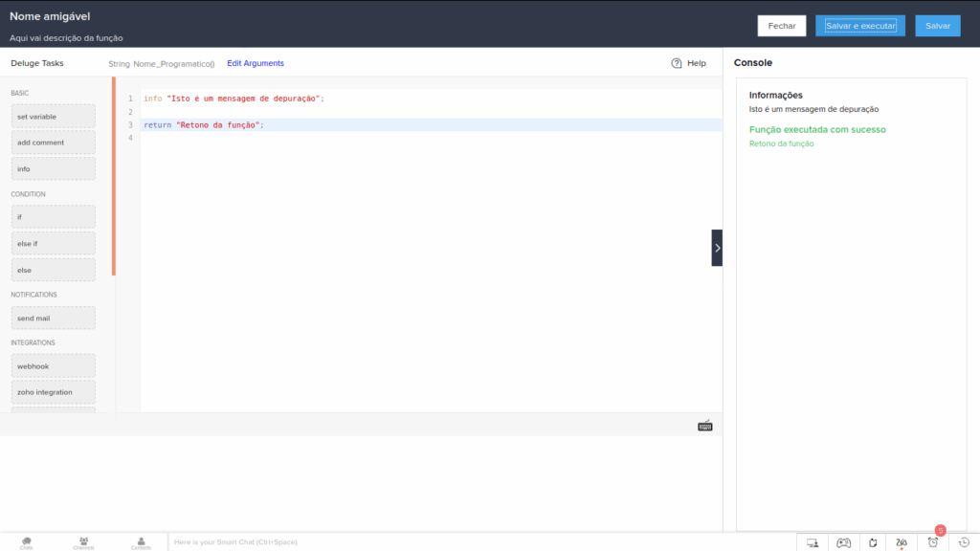Select the set variable task block
The height and width of the screenshot is (551, 980).
click(x=54, y=116)
